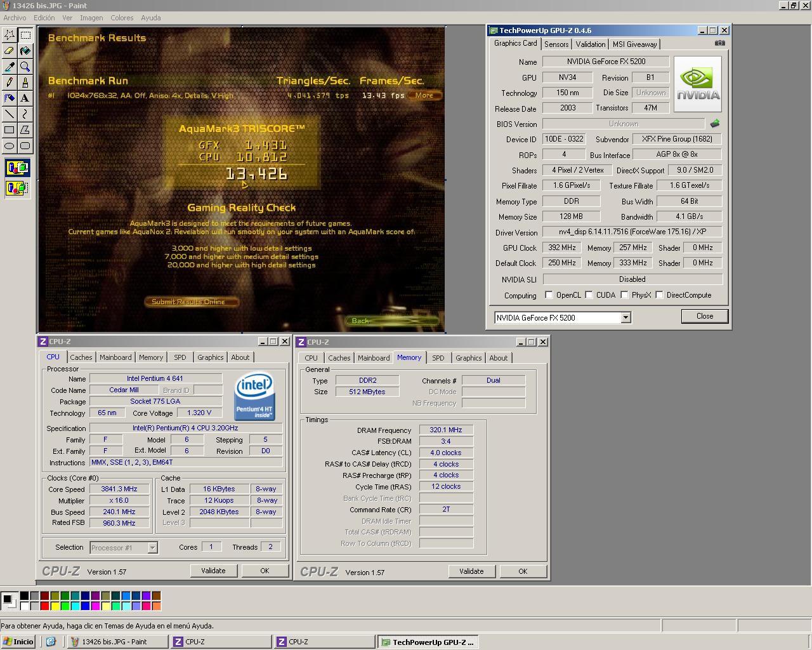Click the Intel Pentium 4 641 name field
This screenshot has width=812, height=650.
(155, 378)
